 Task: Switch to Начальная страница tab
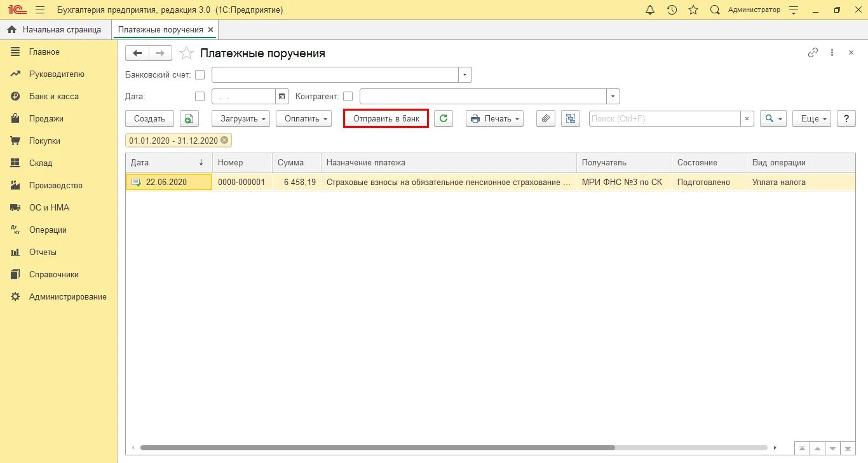[x=56, y=30]
